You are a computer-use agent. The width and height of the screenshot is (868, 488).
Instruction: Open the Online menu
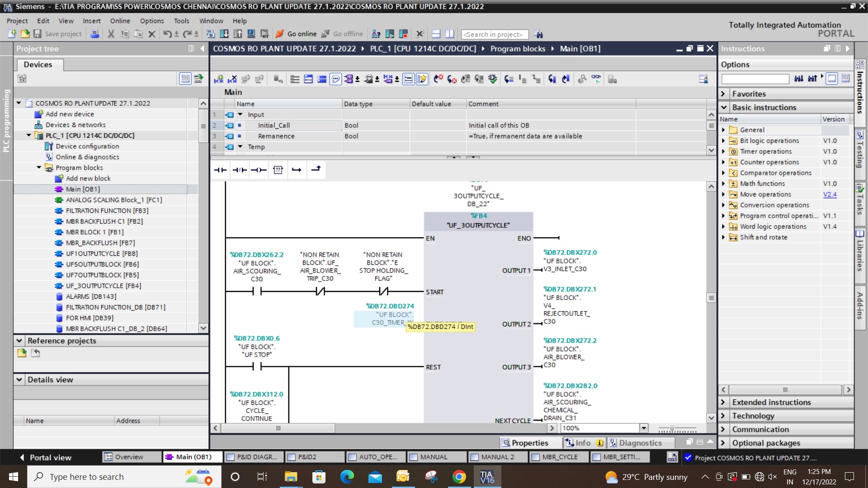(120, 21)
